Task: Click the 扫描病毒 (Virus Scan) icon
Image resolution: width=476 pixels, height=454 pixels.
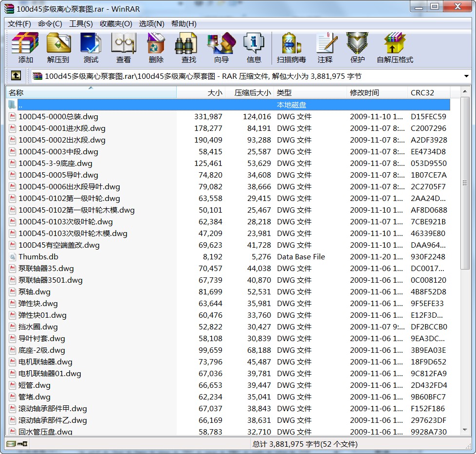Action: click(291, 43)
